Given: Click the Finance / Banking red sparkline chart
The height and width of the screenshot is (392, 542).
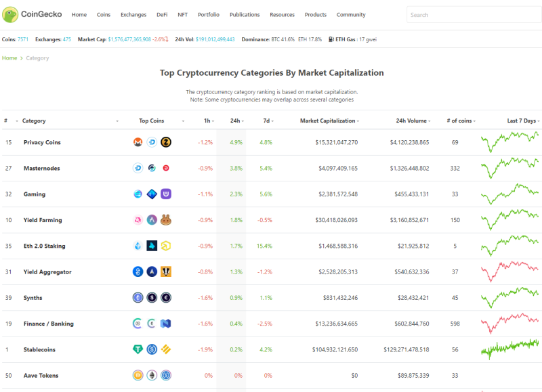Looking at the screenshot, I should coord(509,323).
